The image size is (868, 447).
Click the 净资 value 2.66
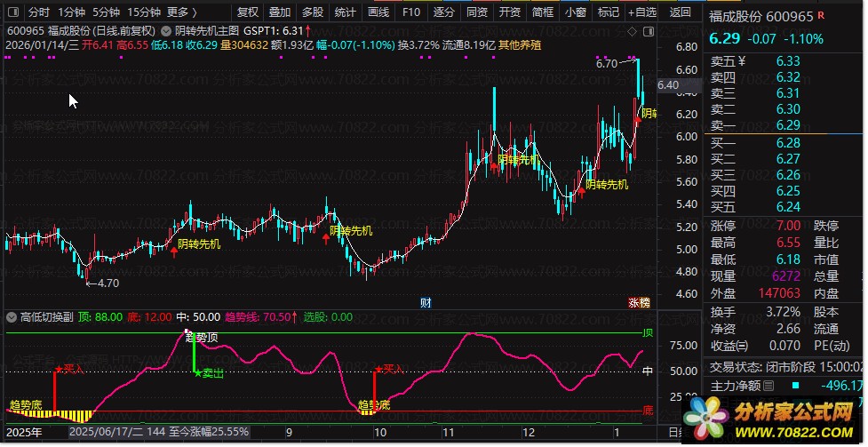tap(788, 329)
